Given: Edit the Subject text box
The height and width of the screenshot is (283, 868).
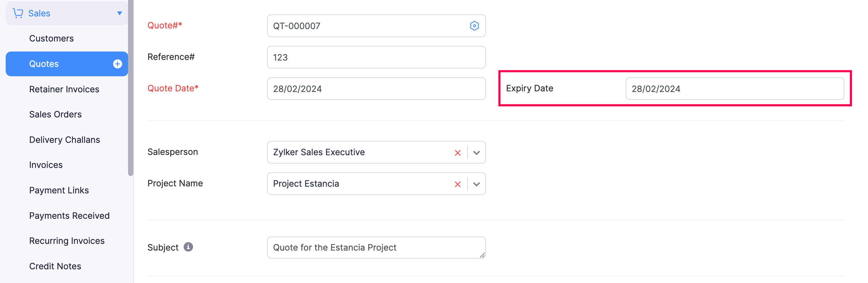Looking at the screenshot, I should (376, 247).
